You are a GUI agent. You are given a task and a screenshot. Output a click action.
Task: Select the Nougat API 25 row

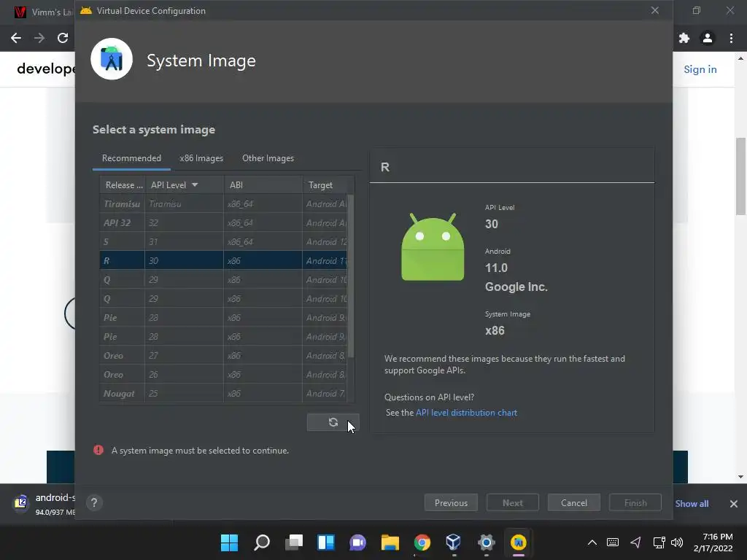click(x=223, y=394)
